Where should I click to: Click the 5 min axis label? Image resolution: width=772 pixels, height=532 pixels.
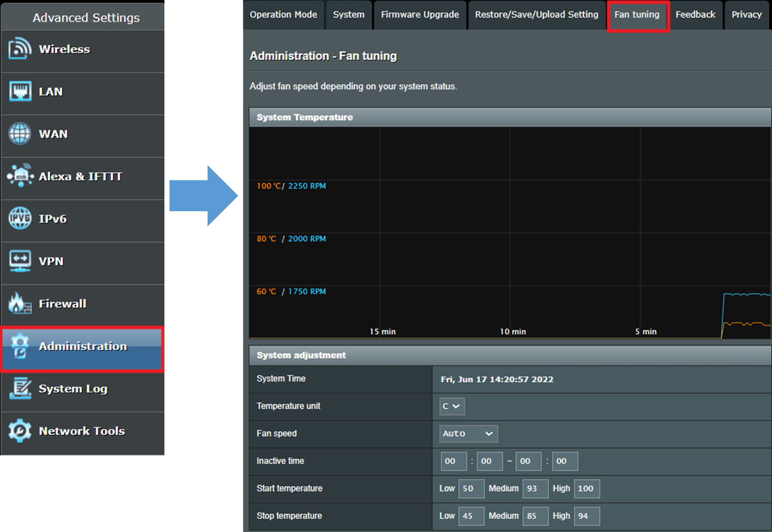[x=646, y=332]
